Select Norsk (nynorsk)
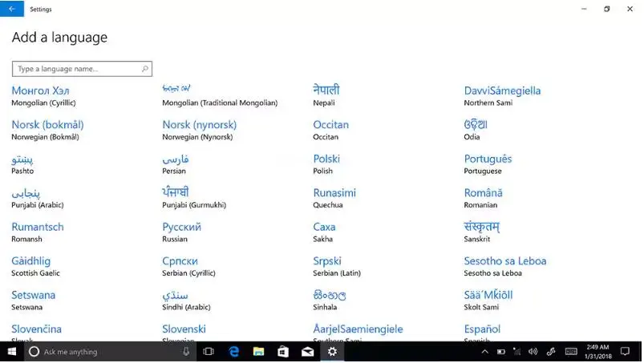 [x=200, y=130]
